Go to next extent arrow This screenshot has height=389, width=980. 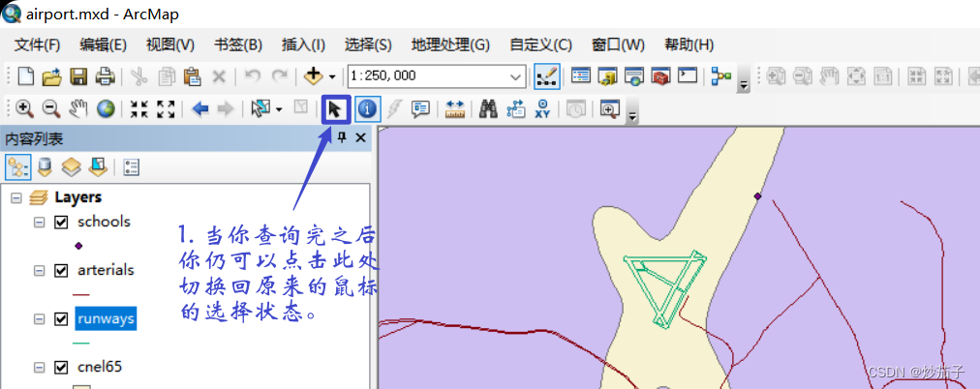pyautogui.click(x=225, y=109)
